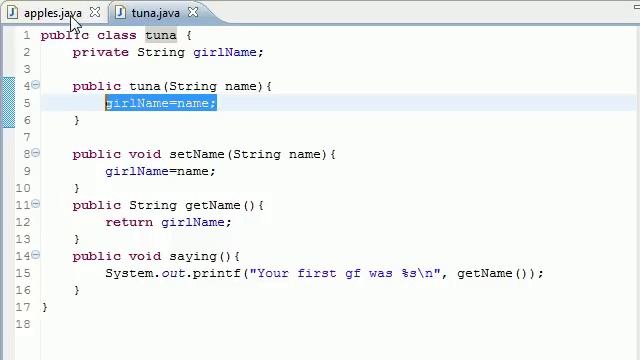Collapse the getName method at line 11
The height and width of the screenshot is (360, 640).
(x=36, y=204)
